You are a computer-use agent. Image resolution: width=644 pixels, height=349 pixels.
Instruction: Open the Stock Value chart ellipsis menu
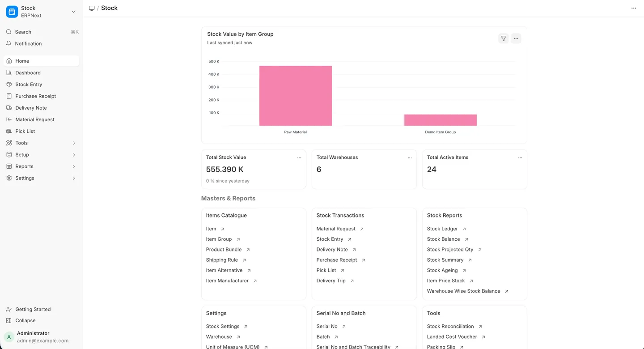pos(516,38)
